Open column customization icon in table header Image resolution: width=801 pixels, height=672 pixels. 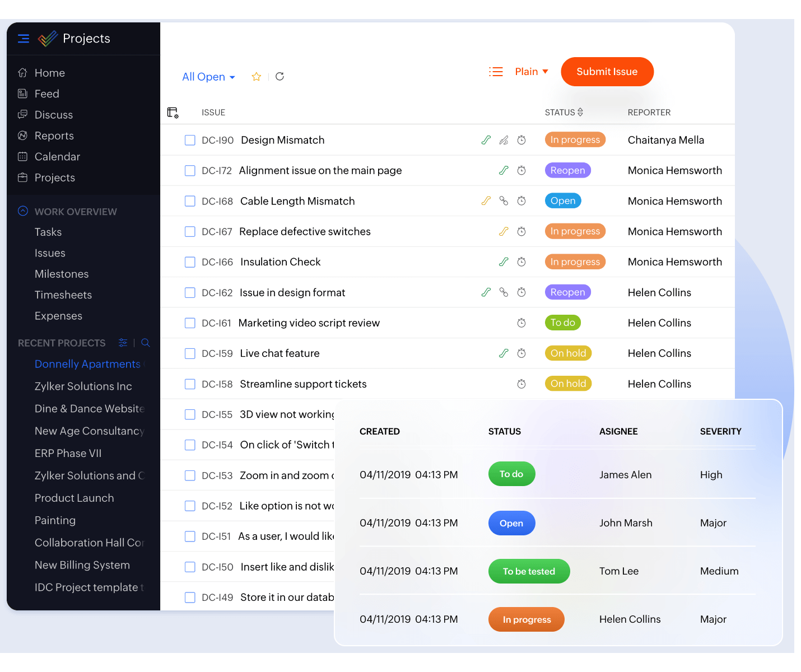(x=173, y=112)
